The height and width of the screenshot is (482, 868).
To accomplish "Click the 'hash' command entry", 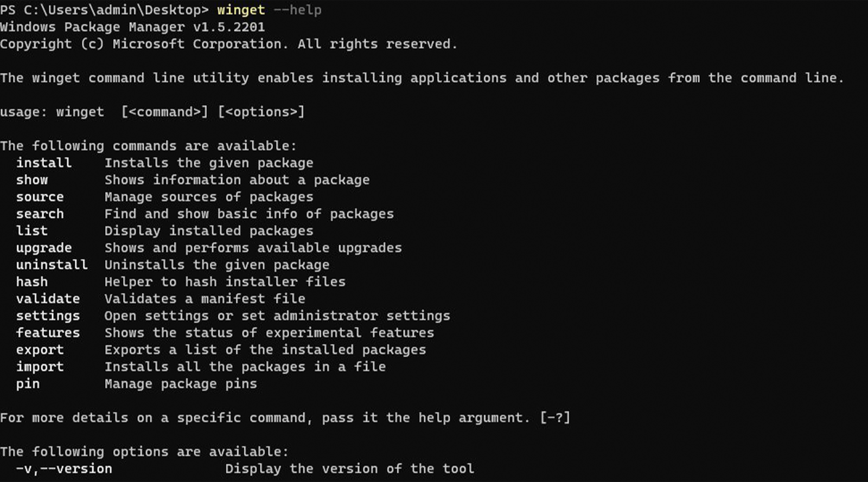I will click(x=32, y=282).
